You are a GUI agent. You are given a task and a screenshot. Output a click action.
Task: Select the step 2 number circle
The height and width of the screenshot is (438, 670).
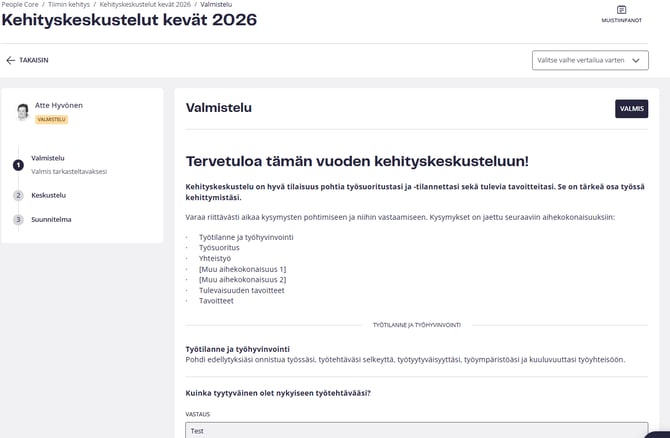(18, 195)
